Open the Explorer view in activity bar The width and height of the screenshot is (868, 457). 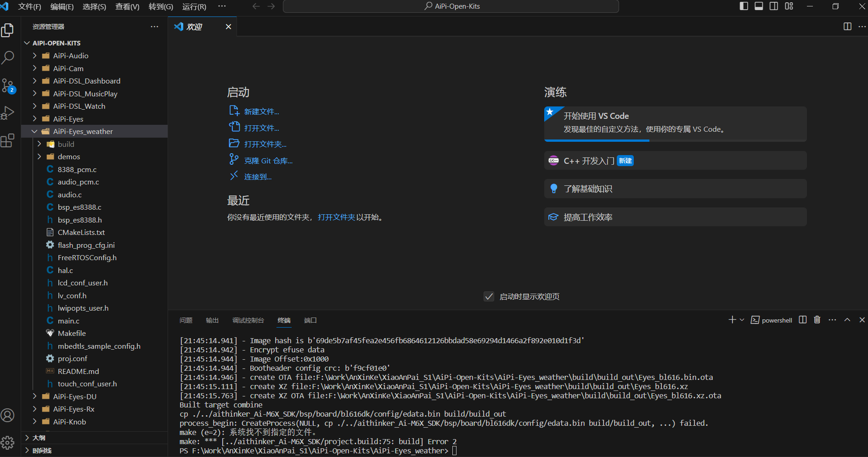(x=8, y=30)
